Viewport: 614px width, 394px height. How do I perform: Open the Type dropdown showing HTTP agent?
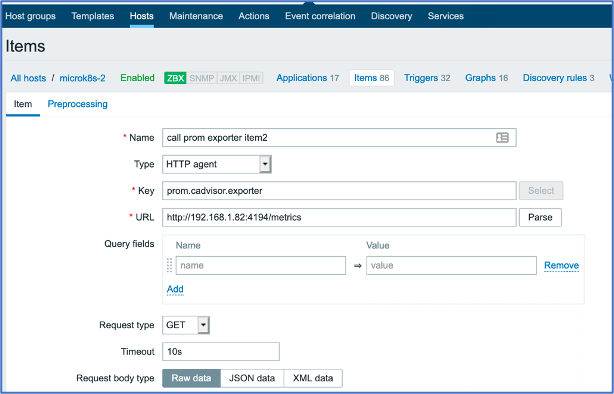(x=217, y=164)
